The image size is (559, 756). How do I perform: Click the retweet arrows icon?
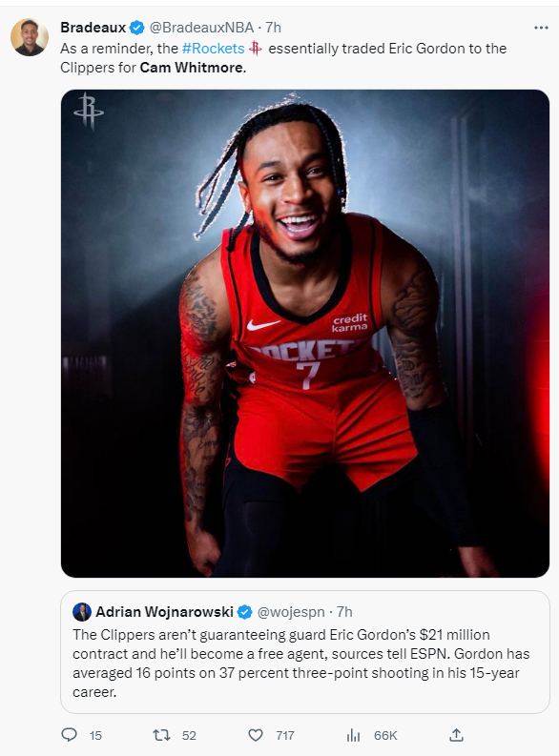[x=161, y=735]
